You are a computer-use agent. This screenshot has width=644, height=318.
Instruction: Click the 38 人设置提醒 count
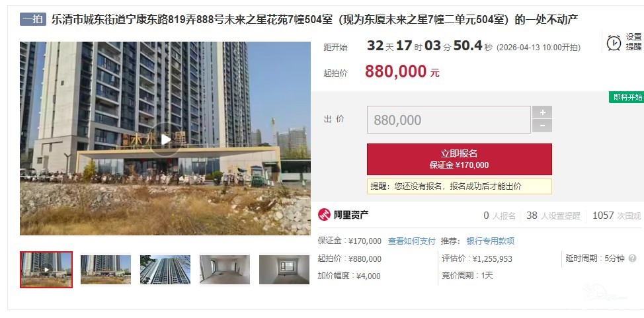click(x=553, y=216)
